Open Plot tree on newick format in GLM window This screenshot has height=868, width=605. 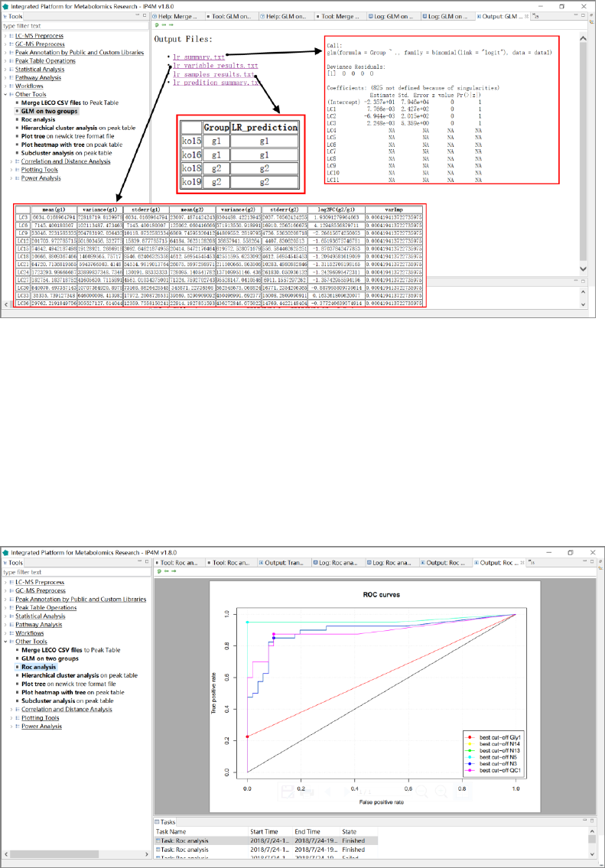[x=67, y=136]
